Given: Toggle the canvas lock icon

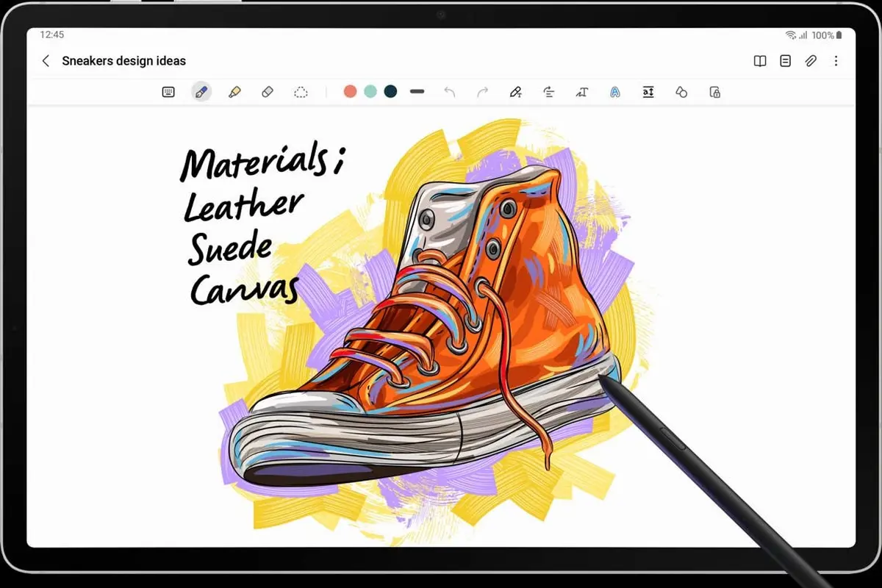Looking at the screenshot, I should 714,92.
